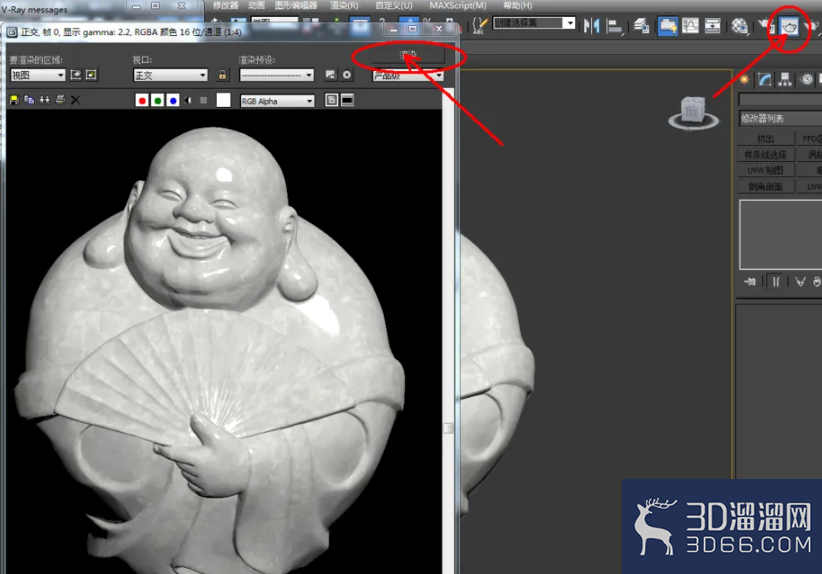Copy the rendered image to the clipboard
This screenshot has height=574, width=822.
tap(29, 100)
